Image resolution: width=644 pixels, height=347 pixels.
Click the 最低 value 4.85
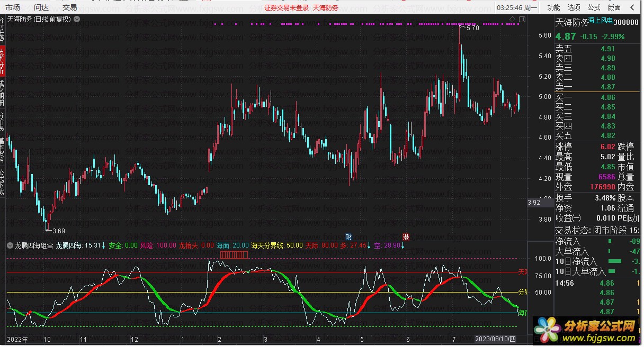tap(608, 167)
